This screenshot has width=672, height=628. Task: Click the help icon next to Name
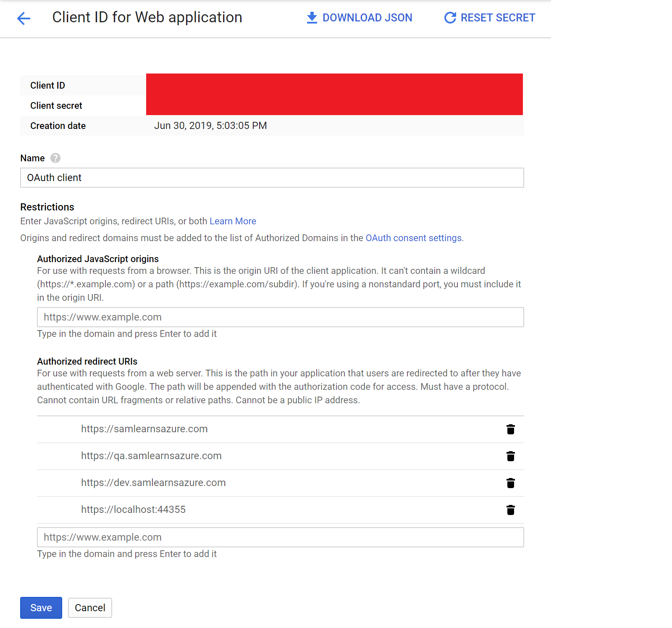pyautogui.click(x=55, y=158)
